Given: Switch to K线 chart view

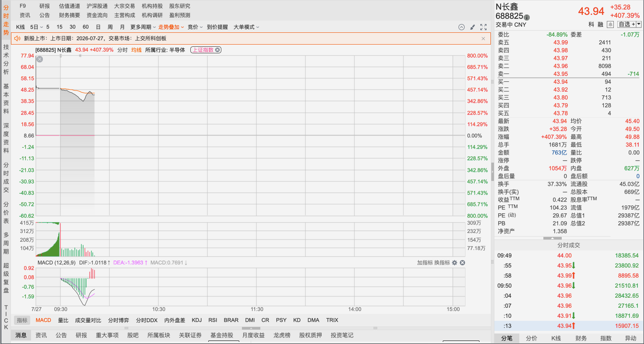Looking at the screenshot, I should 21,27.
